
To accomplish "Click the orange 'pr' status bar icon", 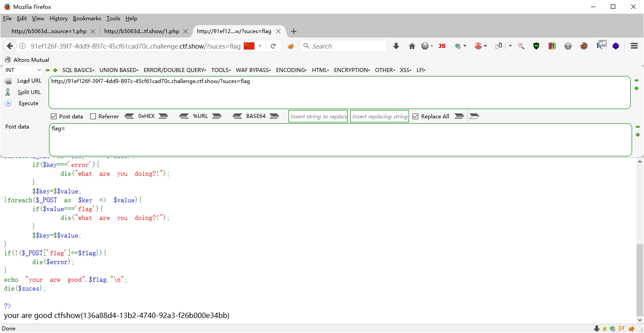I will (622, 329).
